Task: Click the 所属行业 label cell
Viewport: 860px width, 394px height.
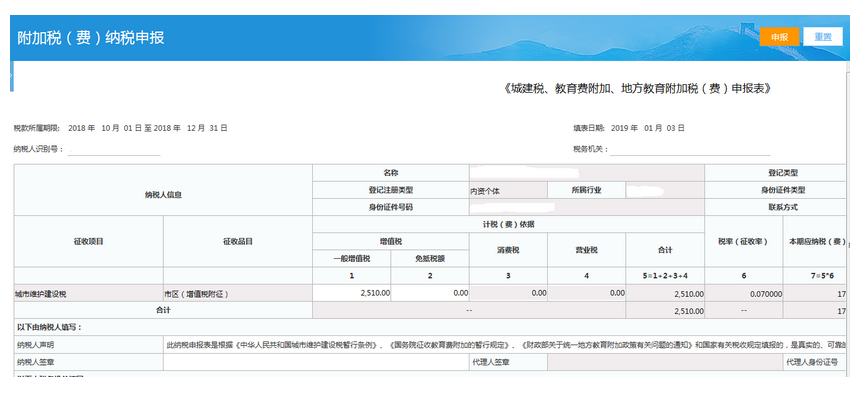Action: [x=586, y=190]
